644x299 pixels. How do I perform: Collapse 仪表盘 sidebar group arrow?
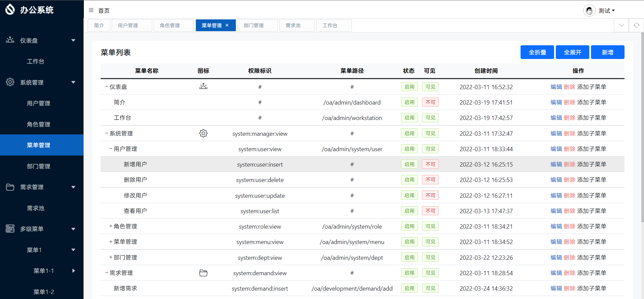pyautogui.click(x=73, y=41)
